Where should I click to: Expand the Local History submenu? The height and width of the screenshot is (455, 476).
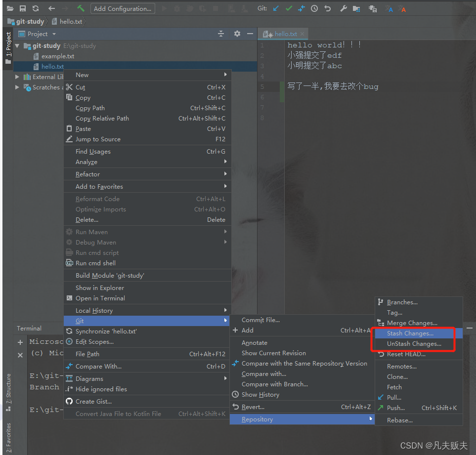[147, 310]
